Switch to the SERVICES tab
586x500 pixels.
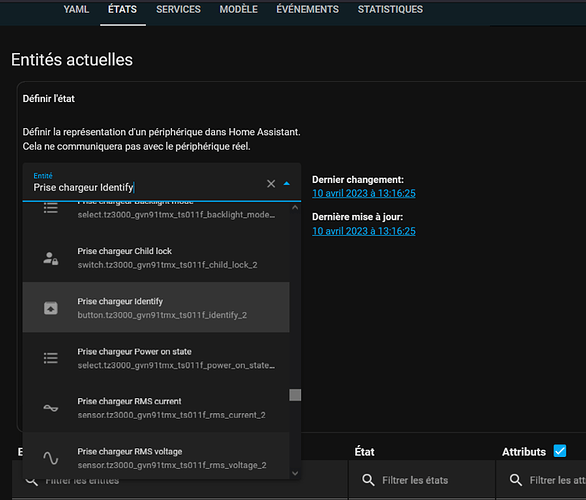178,9
